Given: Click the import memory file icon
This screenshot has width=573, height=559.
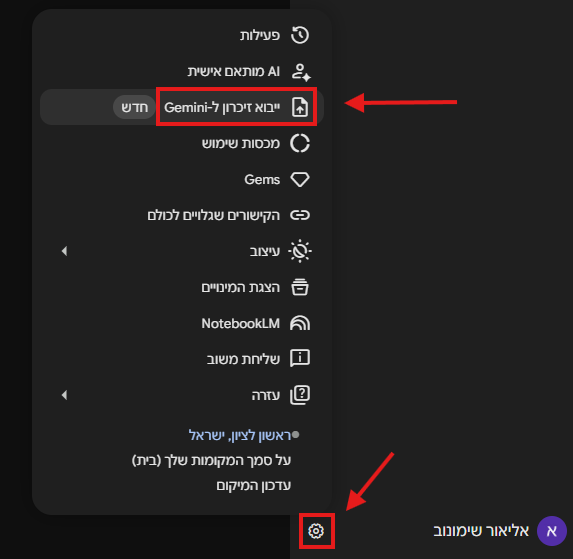Looking at the screenshot, I should click(x=300, y=107).
